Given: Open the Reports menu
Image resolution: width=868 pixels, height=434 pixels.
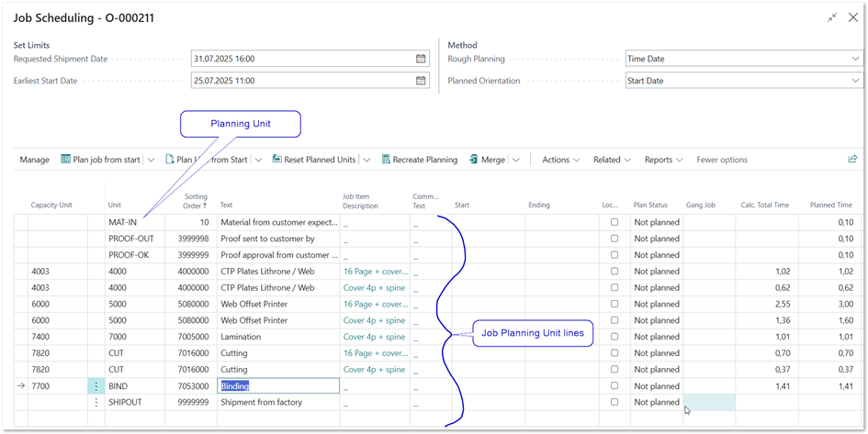Looking at the screenshot, I should click(663, 160).
